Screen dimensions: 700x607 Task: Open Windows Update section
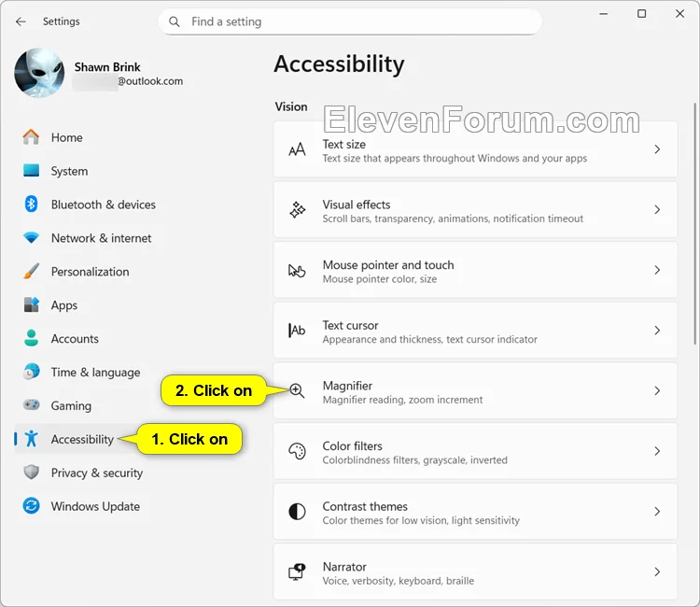pyautogui.click(x=95, y=505)
